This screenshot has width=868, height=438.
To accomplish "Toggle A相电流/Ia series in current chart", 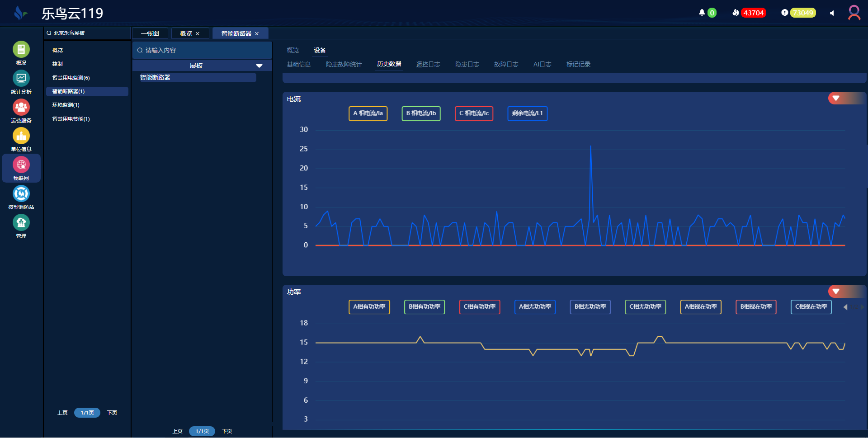I will click(x=368, y=113).
